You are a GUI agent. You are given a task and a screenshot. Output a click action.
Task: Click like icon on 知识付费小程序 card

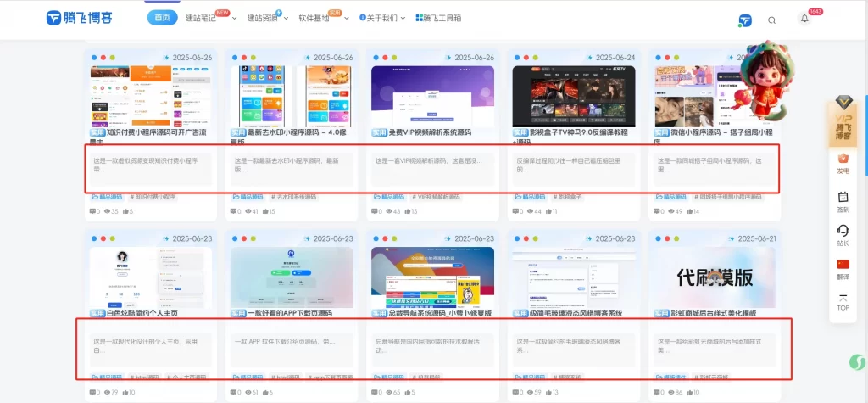pos(125,211)
